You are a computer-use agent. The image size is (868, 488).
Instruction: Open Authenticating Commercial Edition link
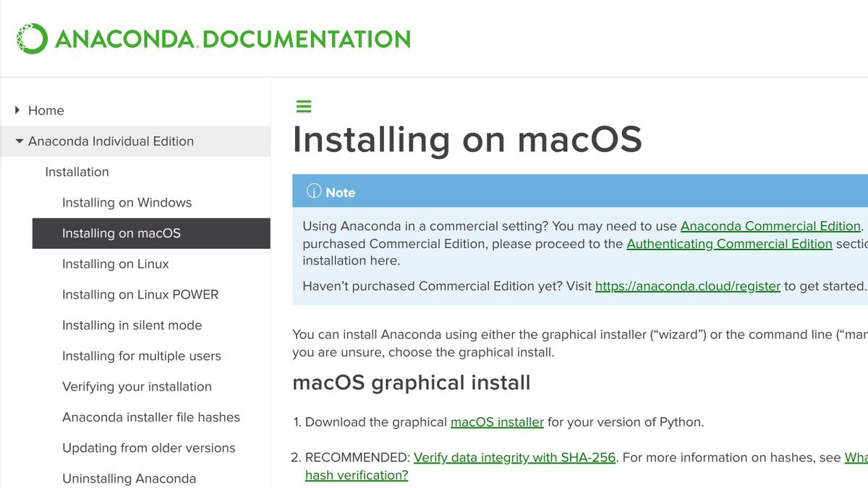(729, 244)
